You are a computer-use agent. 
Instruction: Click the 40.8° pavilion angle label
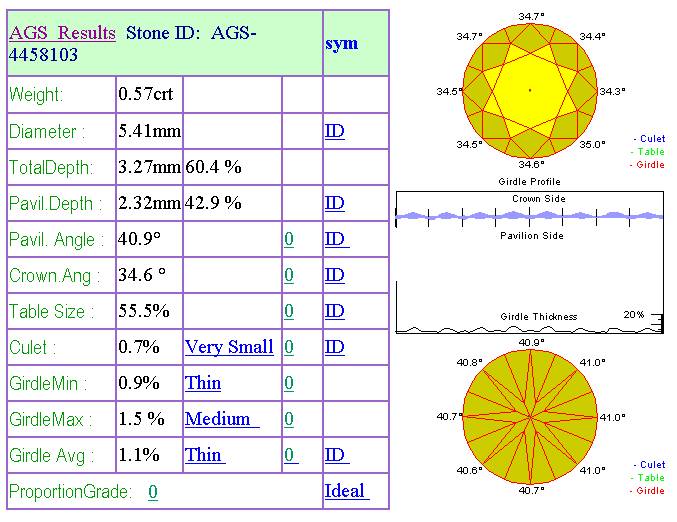tap(470, 363)
